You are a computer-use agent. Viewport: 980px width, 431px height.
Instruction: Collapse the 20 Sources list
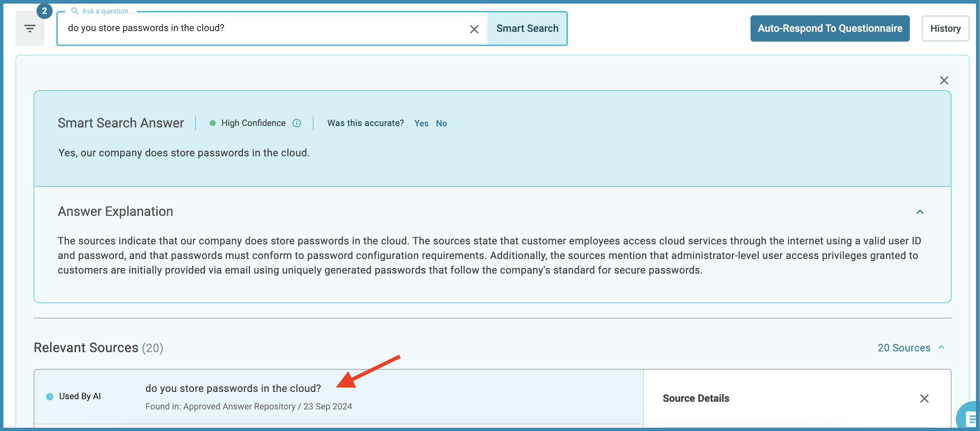click(912, 348)
